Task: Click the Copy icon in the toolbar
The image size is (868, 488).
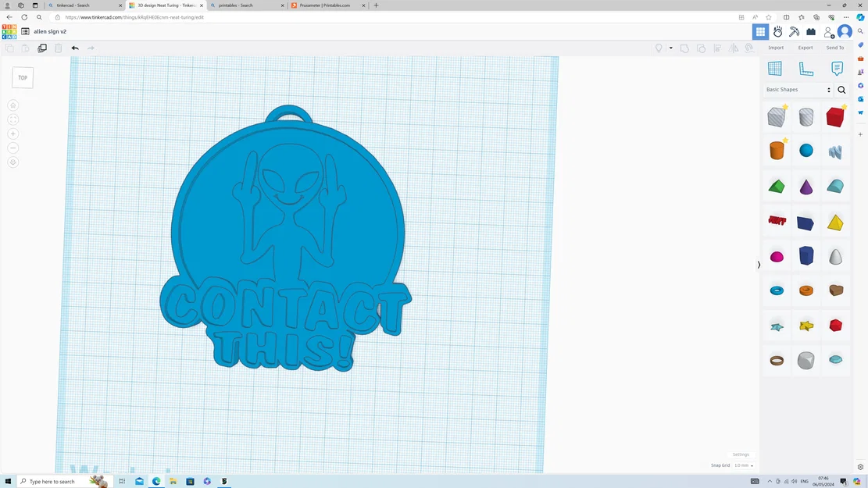Action: tap(9, 48)
